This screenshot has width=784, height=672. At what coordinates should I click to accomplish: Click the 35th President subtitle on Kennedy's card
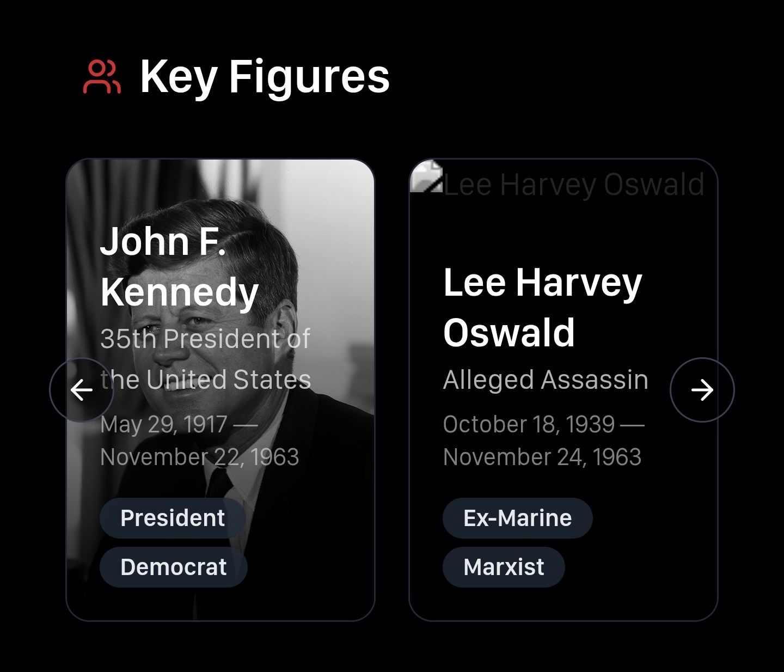tap(205, 359)
